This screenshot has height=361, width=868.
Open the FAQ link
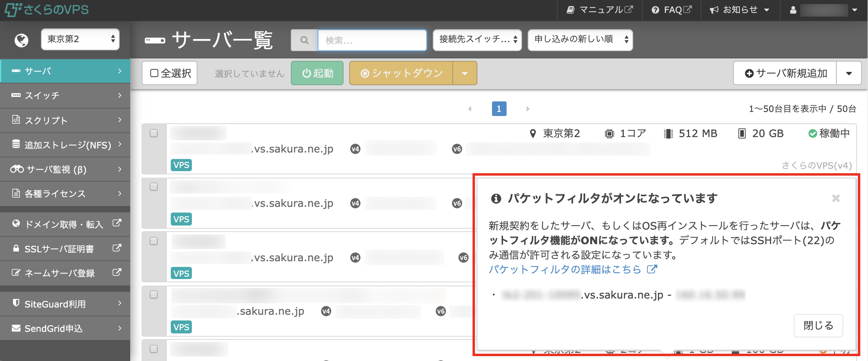(x=672, y=10)
